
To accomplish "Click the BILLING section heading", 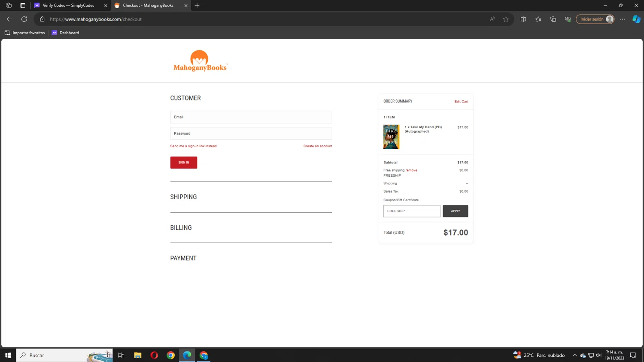I will point(181,228).
